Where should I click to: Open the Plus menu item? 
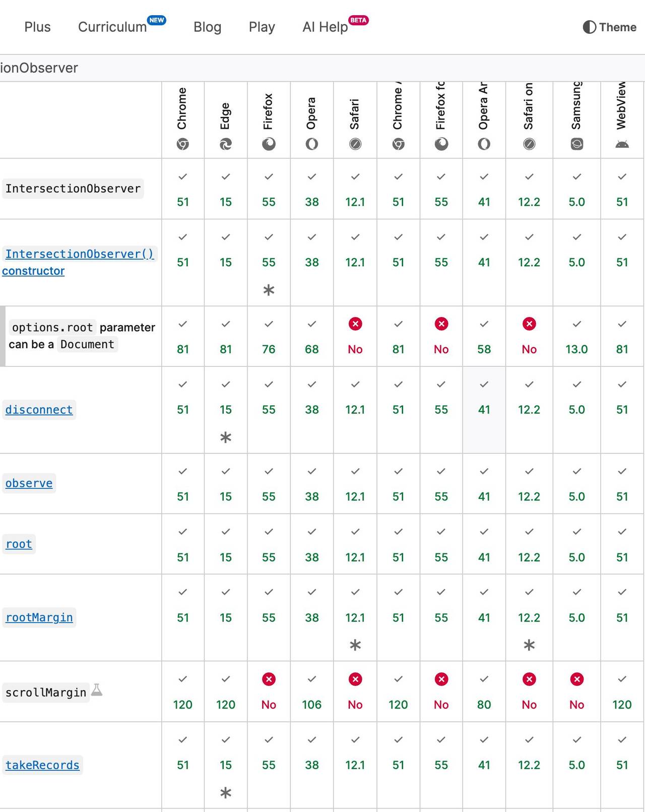click(x=37, y=27)
